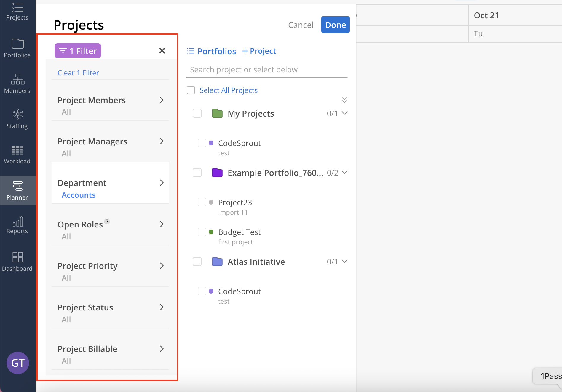The image size is (562, 392).
Task: Open the Reports section
Action: pos(17,225)
